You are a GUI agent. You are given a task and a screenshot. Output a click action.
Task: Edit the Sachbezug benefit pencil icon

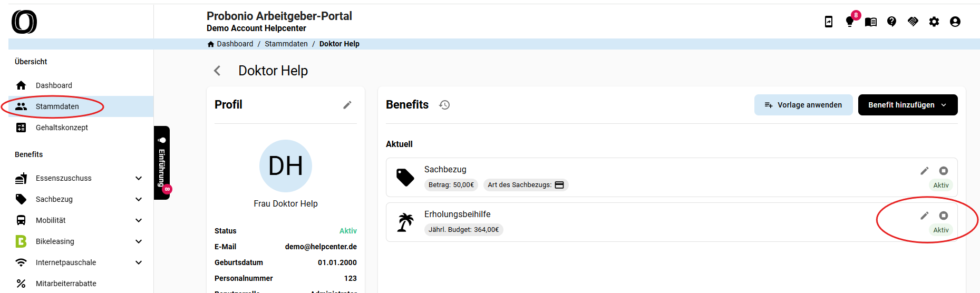coord(925,171)
